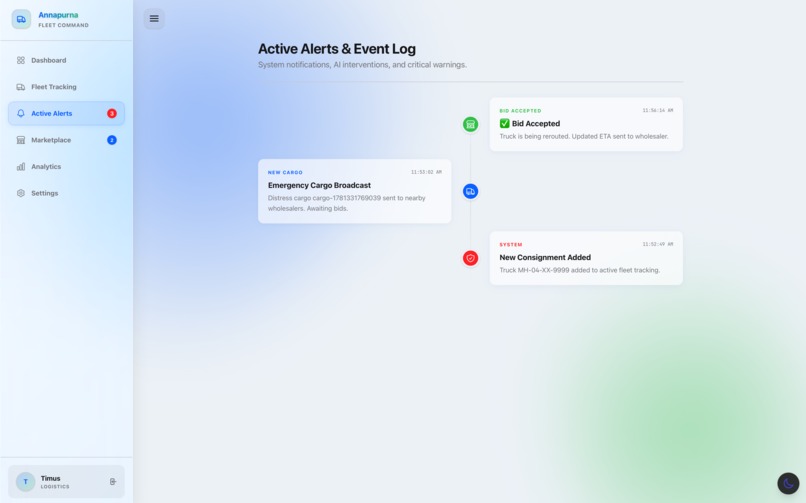The image size is (806, 503).
Task: Click the blue badge on Marketplace
Action: coord(112,140)
